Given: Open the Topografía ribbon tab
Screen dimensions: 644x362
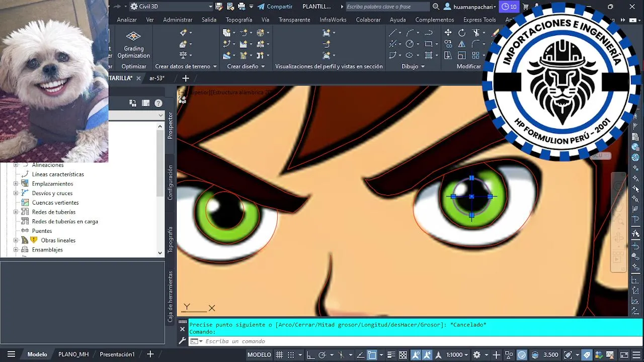Looking at the screenshot, I should [238, 20].
